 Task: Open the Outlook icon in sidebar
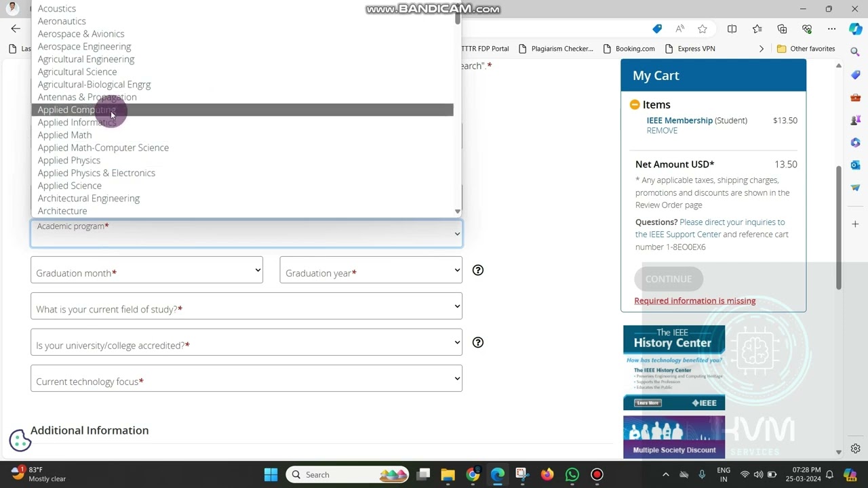[x=855, y=165]
